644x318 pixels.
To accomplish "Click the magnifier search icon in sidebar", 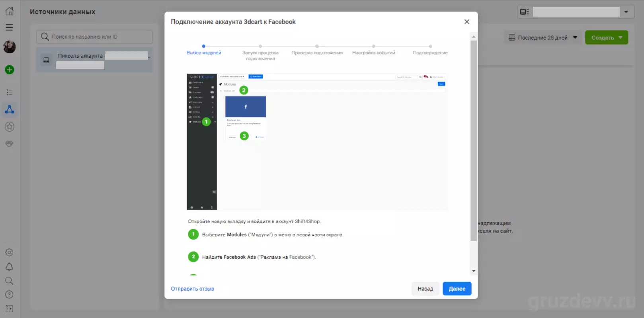I will click(x=10, y=281).
